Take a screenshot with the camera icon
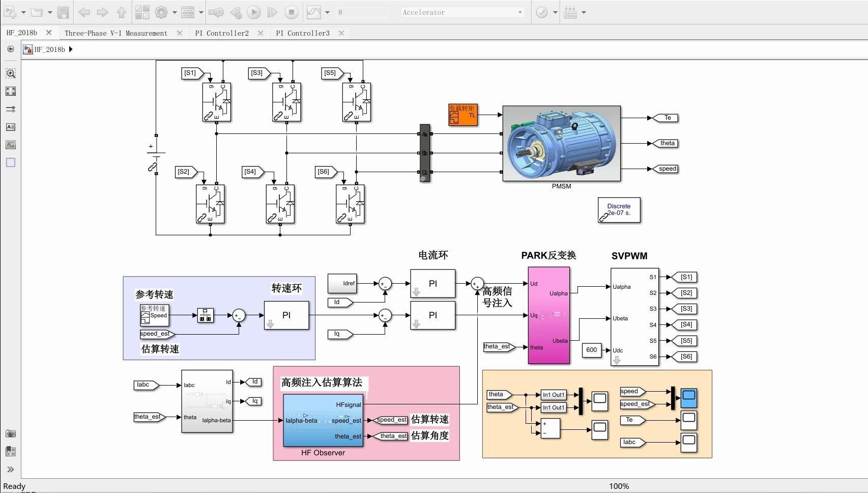The height and width of the screenshot is (493, 868). click(x=10, y=433)
